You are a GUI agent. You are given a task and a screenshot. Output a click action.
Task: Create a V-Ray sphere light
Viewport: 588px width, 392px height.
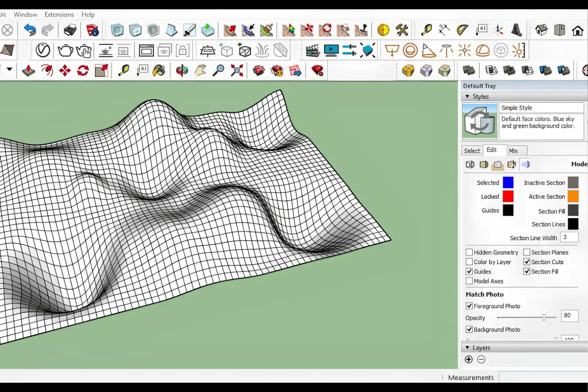[410, 50]
